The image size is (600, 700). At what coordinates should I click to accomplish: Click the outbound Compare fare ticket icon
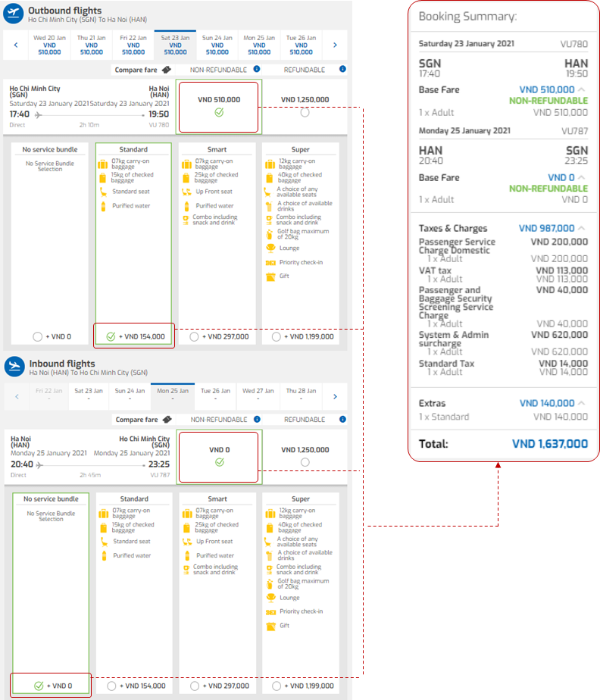(167, 70)
